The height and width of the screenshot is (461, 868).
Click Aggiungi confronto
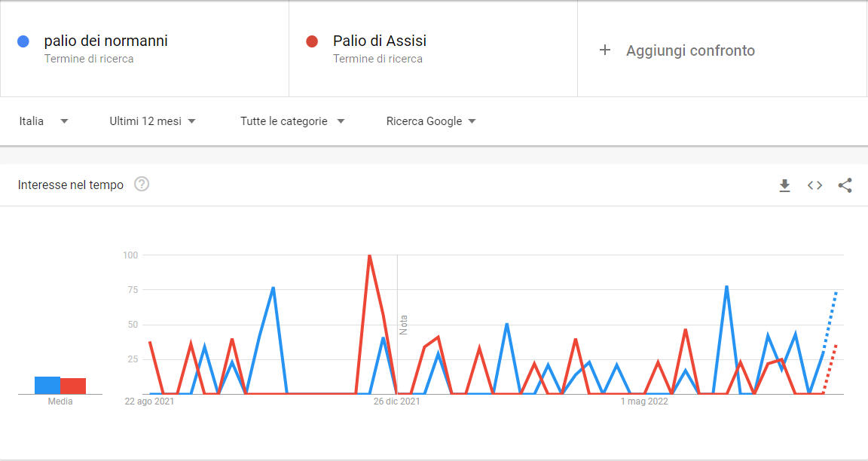[690, 50]
